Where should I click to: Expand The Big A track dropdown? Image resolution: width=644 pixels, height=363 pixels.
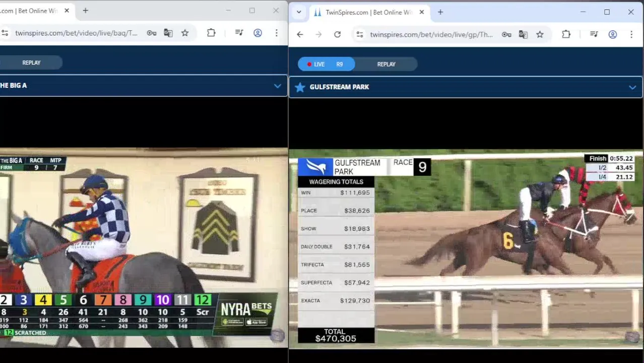(277, 86)
